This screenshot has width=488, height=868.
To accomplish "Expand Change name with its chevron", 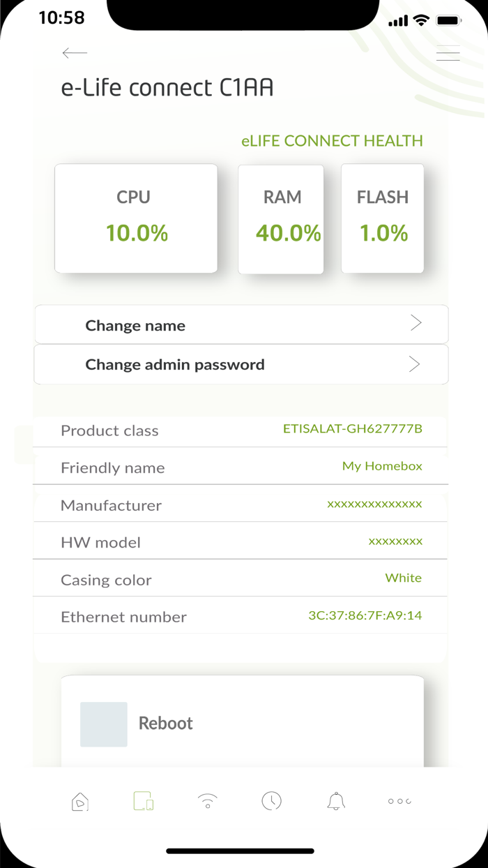I will coord(415,323).
